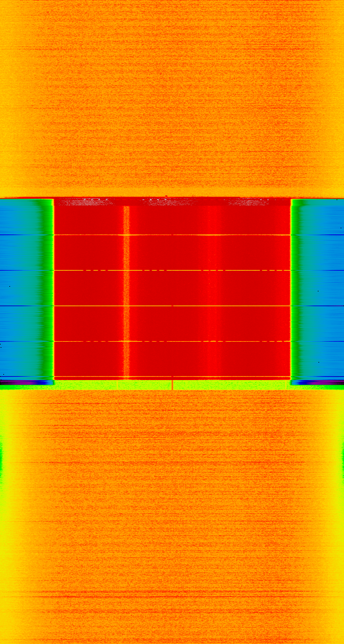Click the solid yellow line across the red block's middle
The width and height of the screenshot is (344, 644).
tap(172, 306)
